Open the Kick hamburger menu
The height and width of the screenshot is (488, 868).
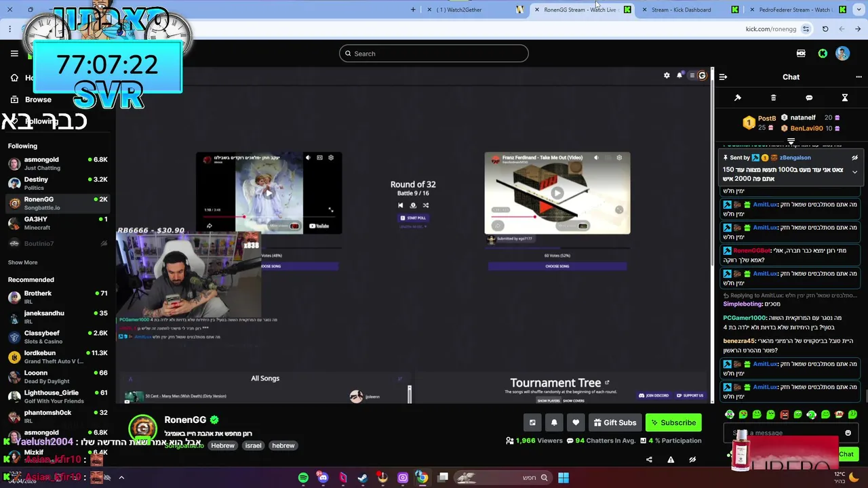point(14,54)
